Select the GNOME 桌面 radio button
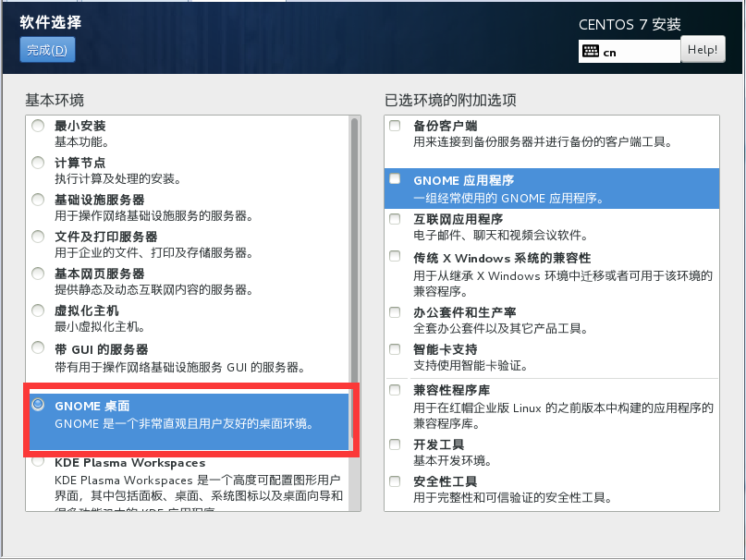The height and width of the screenshot is (560, 746). [38, 405]
